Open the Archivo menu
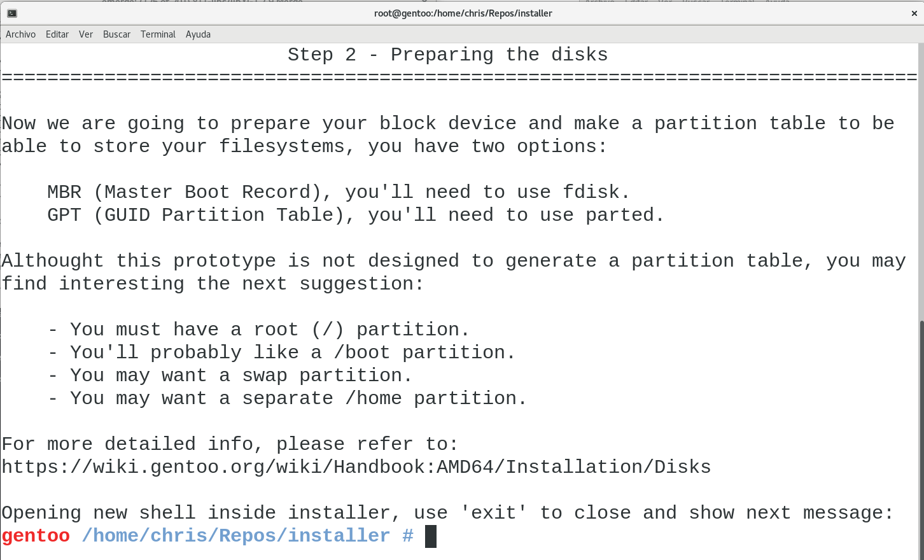Screen dimensions: 924x560 coord(20,34)
